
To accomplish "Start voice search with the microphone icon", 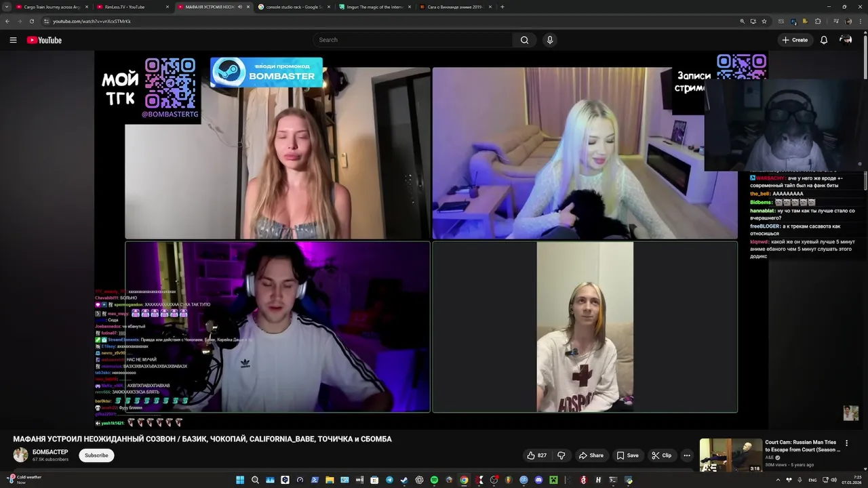I will (550, 40).
